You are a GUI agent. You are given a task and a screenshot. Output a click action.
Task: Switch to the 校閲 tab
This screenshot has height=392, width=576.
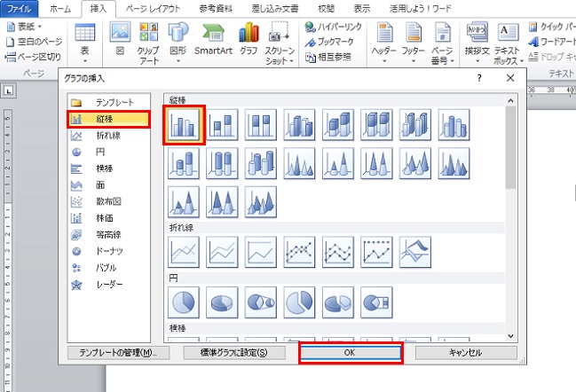pyautogui.click(x=326, y=9)
